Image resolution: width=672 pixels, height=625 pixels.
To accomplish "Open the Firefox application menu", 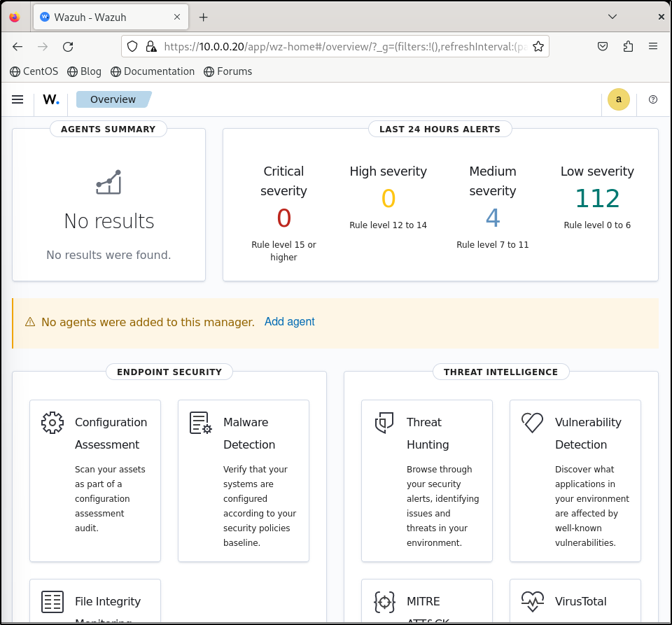I will point(652,46).
